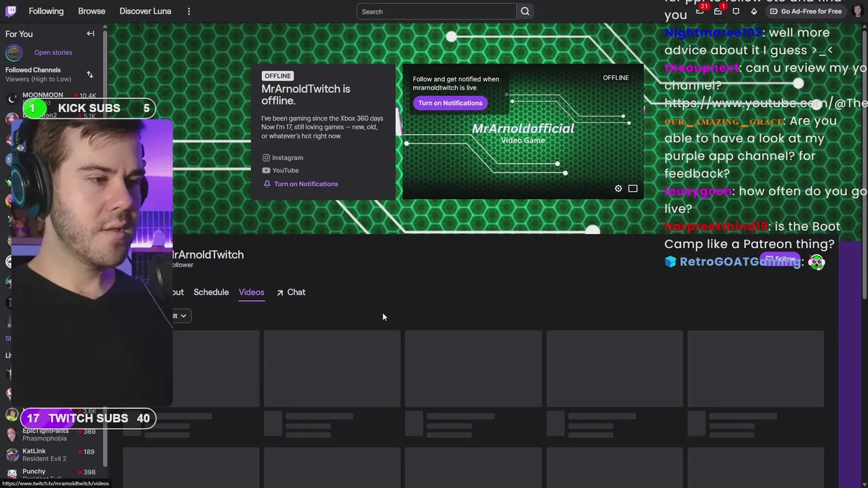Click Turn on Notifications bell link
Screen dimensions: 868x488
(300, 184)
